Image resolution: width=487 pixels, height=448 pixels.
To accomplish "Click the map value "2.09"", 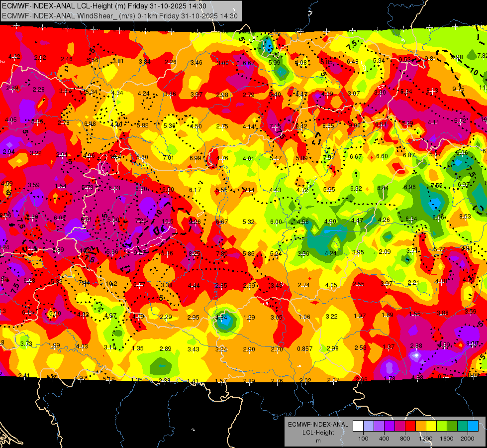I will click(x=385, y=251).
